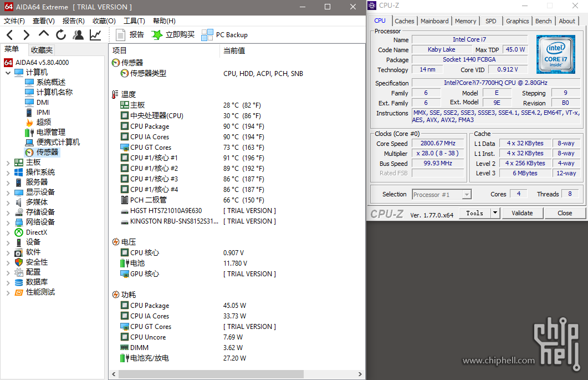Switch to the CPU-Z Graphics tab

[x=517, y=21]
